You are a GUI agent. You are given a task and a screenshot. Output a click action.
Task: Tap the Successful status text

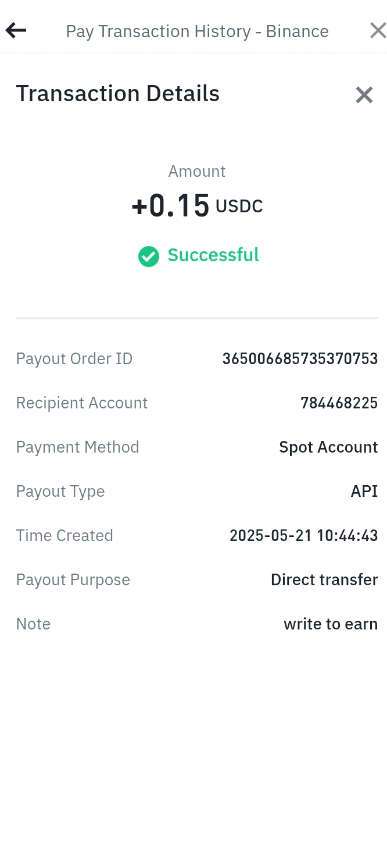click(x=213, y=255)
